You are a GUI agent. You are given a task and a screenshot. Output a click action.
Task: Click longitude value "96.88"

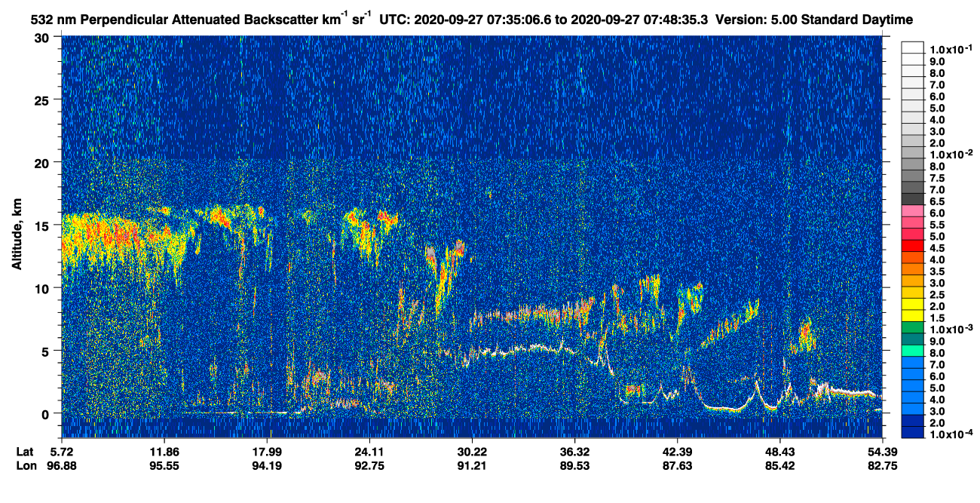(62, 466)
